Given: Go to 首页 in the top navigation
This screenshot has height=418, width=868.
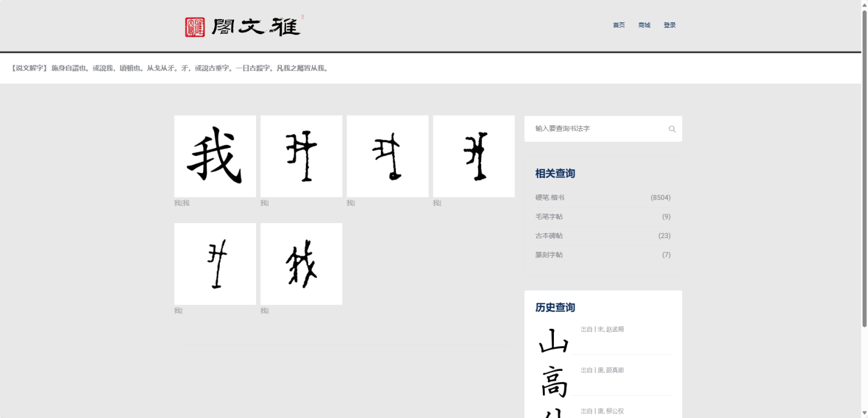Looking at the screenshot, I should pyautogui.click(x=618, y=25).
